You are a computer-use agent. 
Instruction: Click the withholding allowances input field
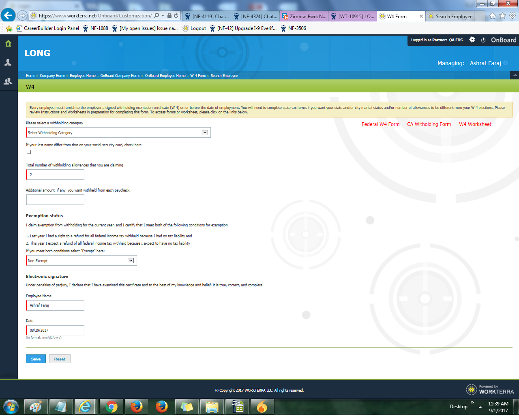(55, 175)
